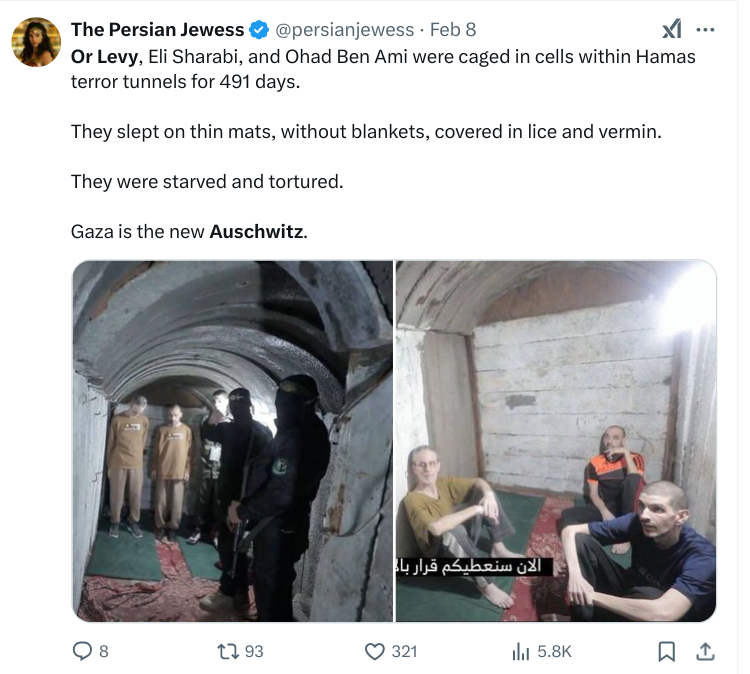
Task: Click the like count 321
Action: click(x=405, y=652)
